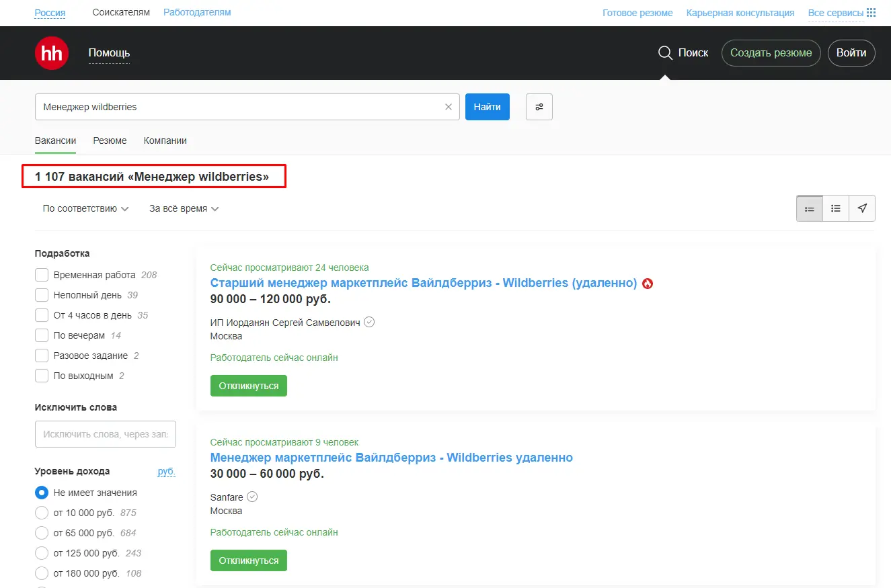Viewport: 891px width, 588px height.
Task: Switch to Резюме tab
Action: (x=110, y=140)
